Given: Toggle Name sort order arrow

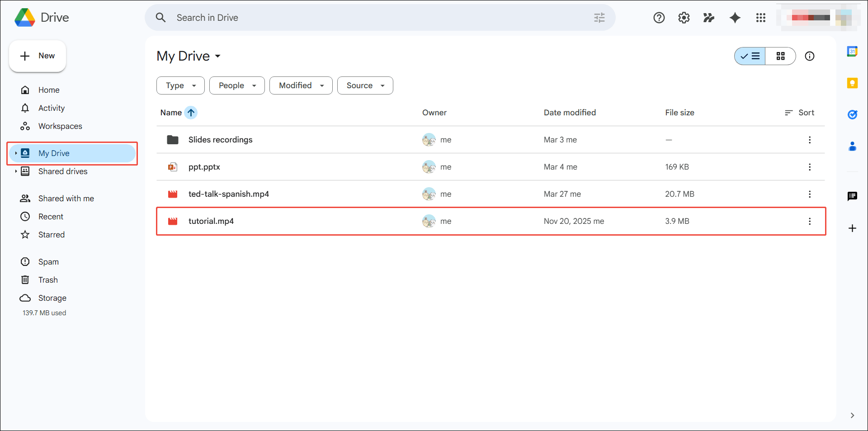Looking at the screenshot, I should pyautogui.click(x=191, y=113).
